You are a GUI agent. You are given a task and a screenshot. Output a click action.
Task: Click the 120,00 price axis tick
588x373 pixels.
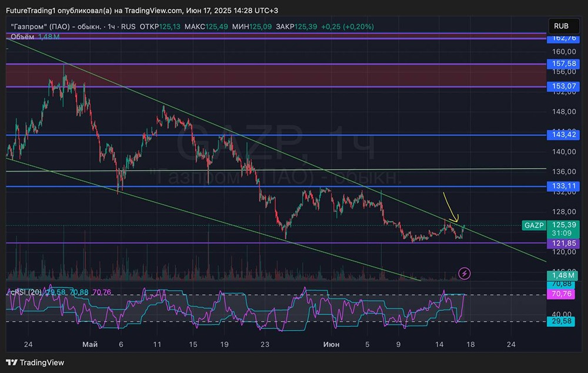(564, 251)
